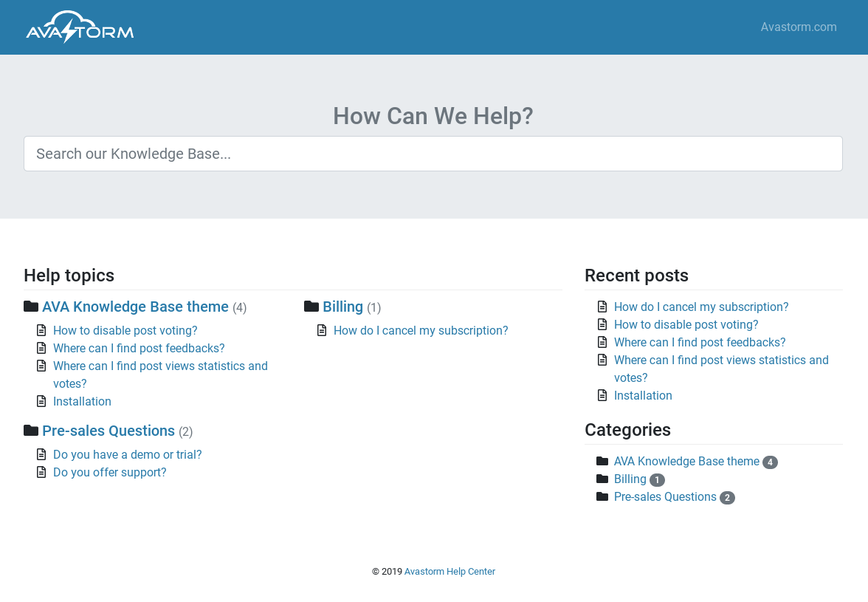The height and width of the screenshot is (602, 868).
Task: Open the Installation article in Help topics
Action: 82,402
